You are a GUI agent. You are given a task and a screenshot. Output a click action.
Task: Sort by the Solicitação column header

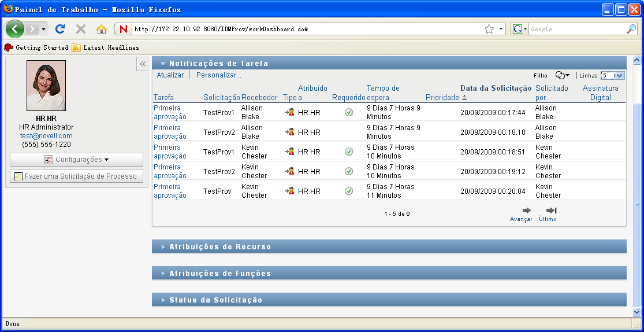[221, 98]
